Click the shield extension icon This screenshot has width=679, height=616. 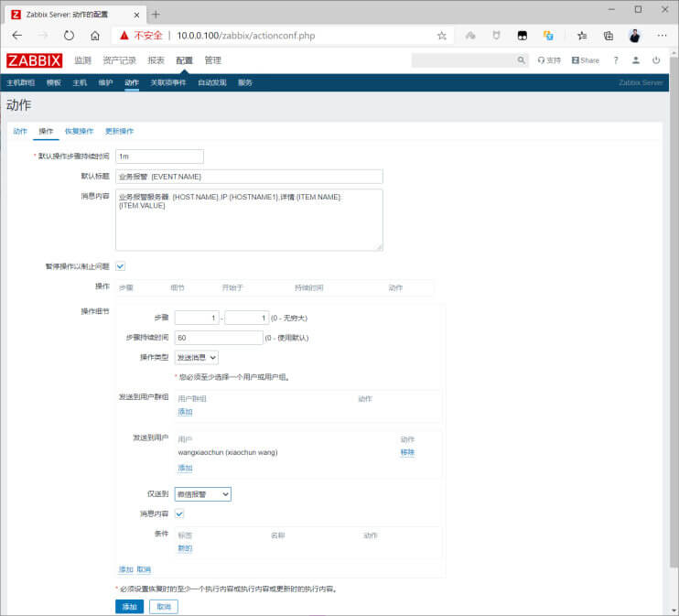[x=496, y=36]
